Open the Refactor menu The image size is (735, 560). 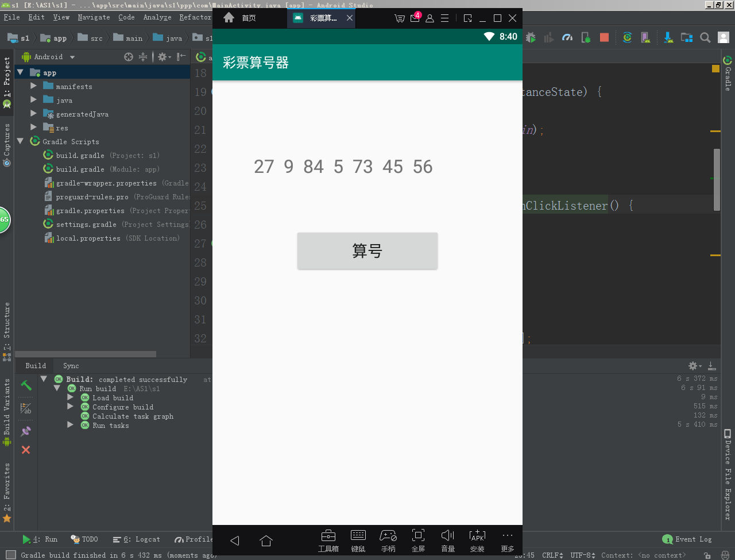point(195,17)
